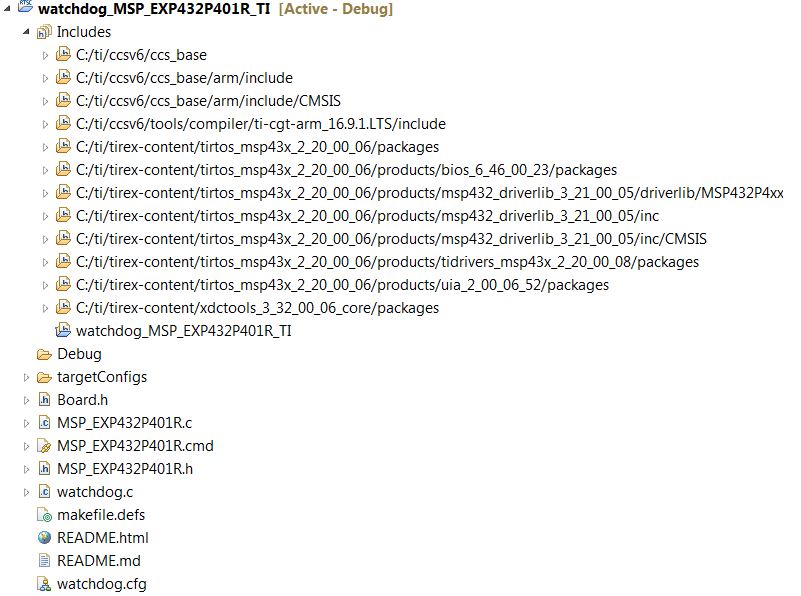Image resolution: width=801 pixels, height=596 pixels.
Task: Click the README.html globe icon
Action: click(x=44, y=538)
